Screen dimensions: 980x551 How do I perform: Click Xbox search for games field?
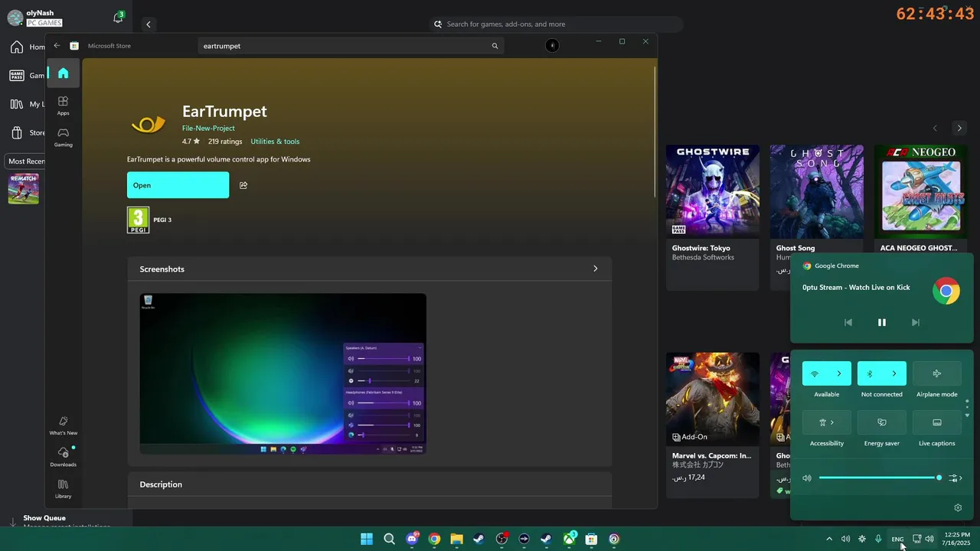pyautogui.click(x=556, y=24)
